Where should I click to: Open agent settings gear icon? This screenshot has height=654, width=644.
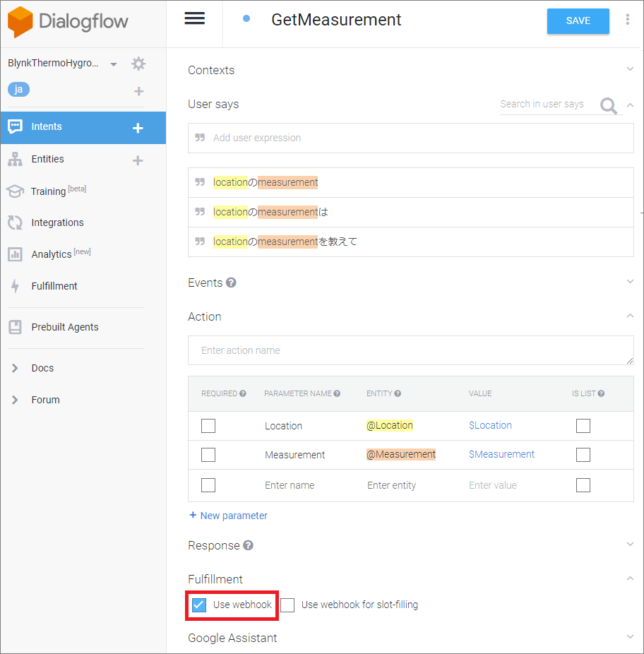coord(138,64)
